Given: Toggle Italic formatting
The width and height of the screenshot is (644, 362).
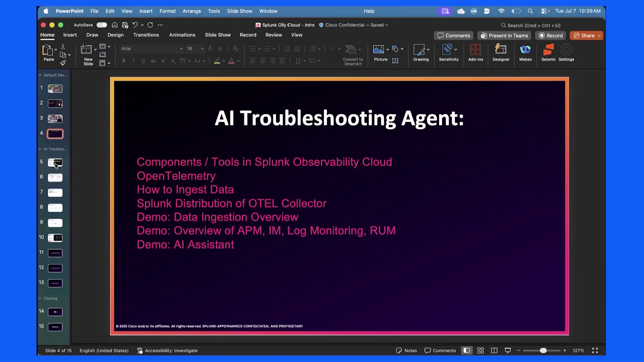Looking at the screenshot, I should coord(133,61).
